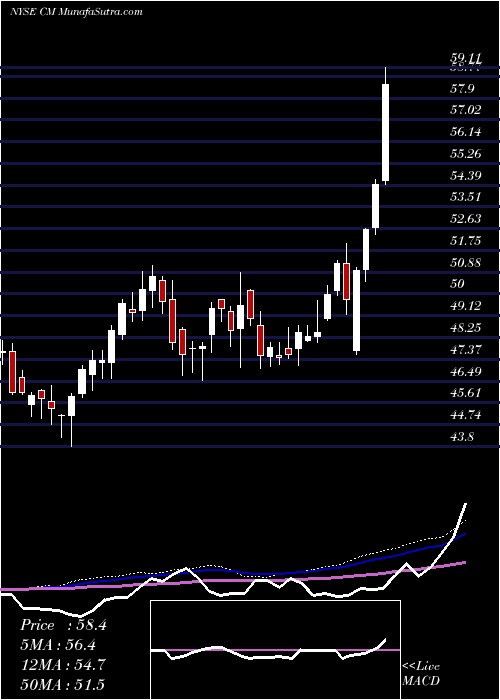The image size is (500, 700).
Task: Click the MACD inset chart panel
Action: (275, 650)
